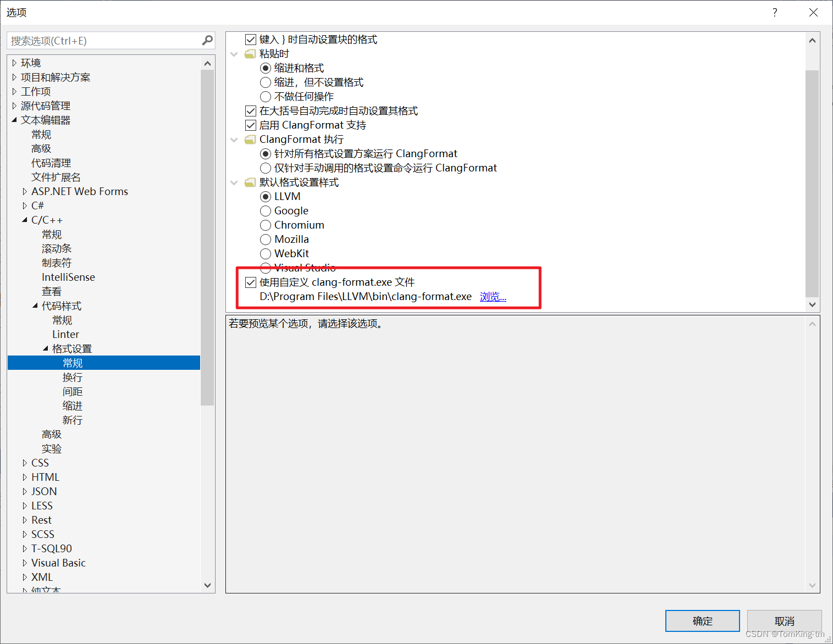
Task: Expand the Visual Basic tree node
Action: point(25,563)
